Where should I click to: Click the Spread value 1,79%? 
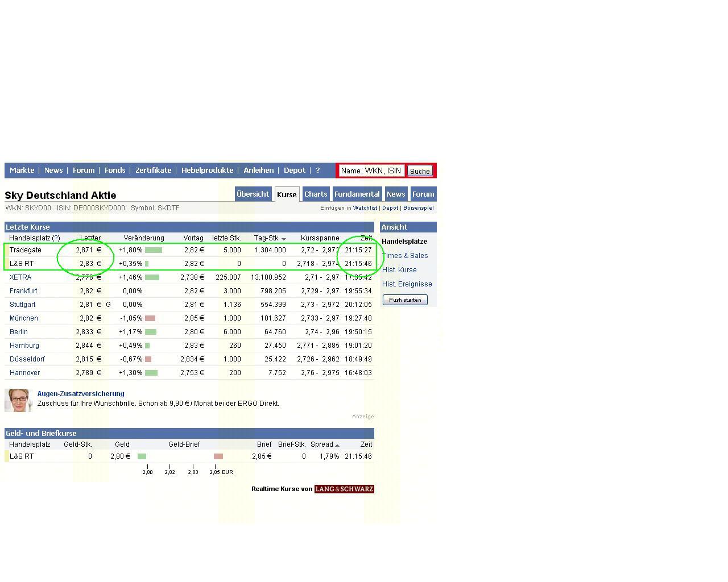coord(329,456)
